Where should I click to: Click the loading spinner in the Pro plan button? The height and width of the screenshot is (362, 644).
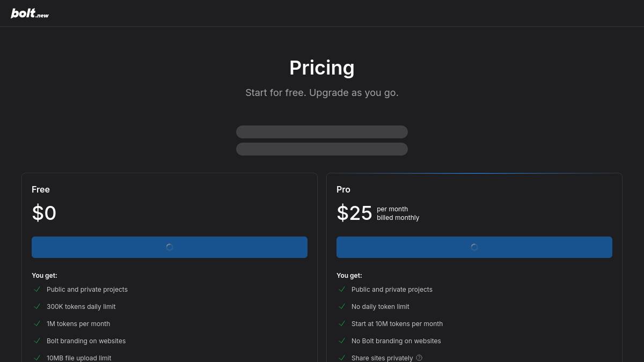tap(474, 247)
